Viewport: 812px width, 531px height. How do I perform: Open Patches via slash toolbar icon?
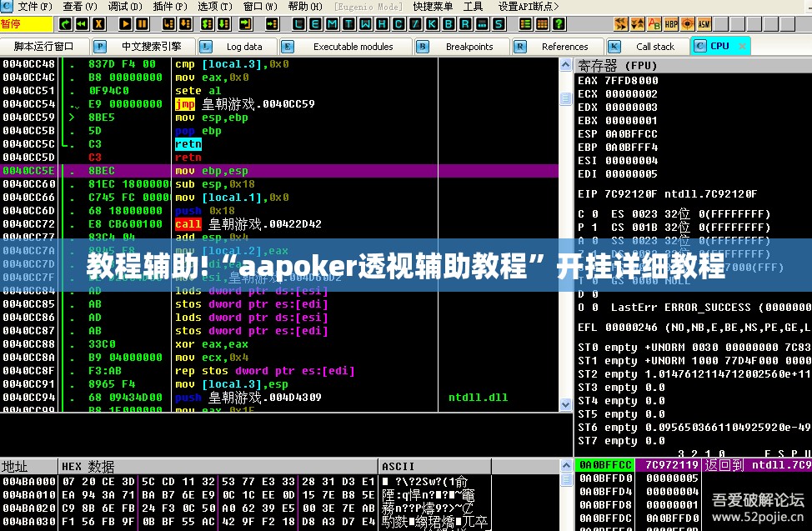click(415, 24)
